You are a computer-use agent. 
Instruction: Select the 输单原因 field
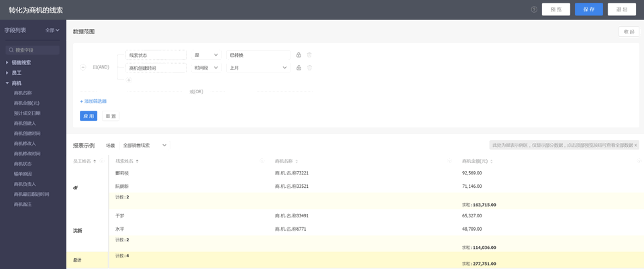click(23, 174)
